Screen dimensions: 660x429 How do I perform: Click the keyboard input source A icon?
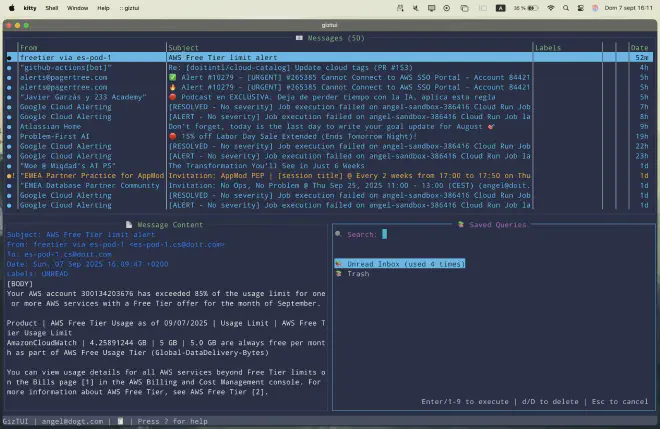pyautogui.click(x=500, y=8)
